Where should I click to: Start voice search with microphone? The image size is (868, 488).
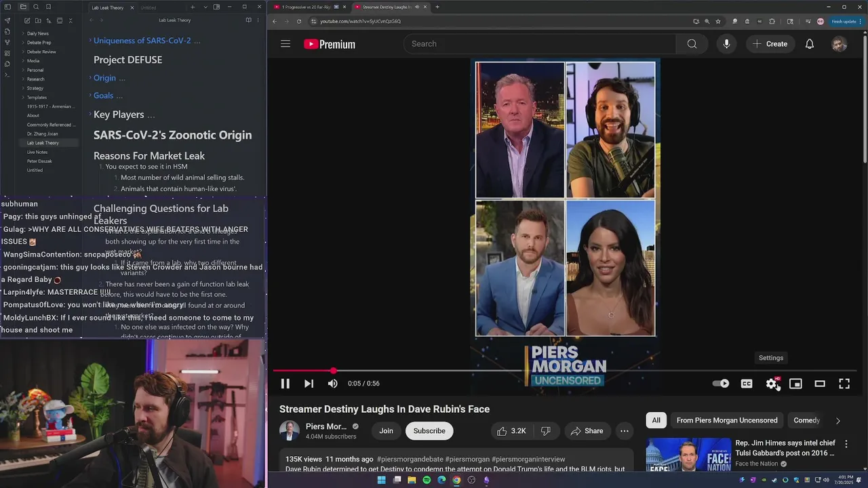(726, 44)
